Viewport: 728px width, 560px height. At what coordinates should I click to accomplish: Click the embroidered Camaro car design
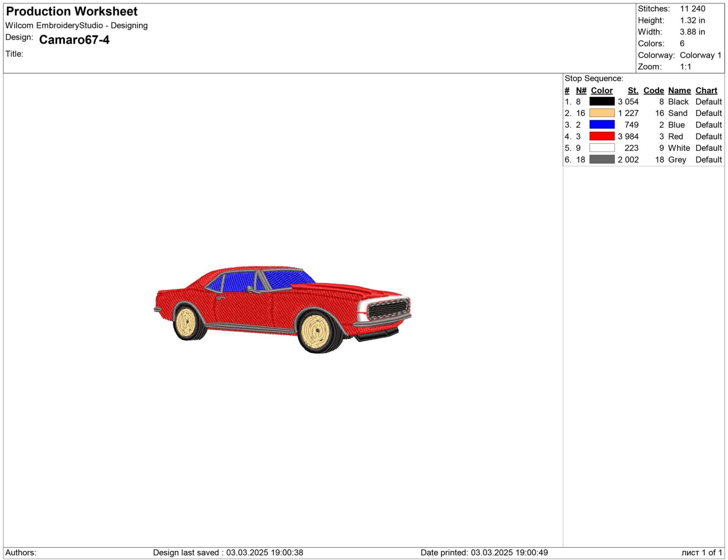tap(282, 309)
